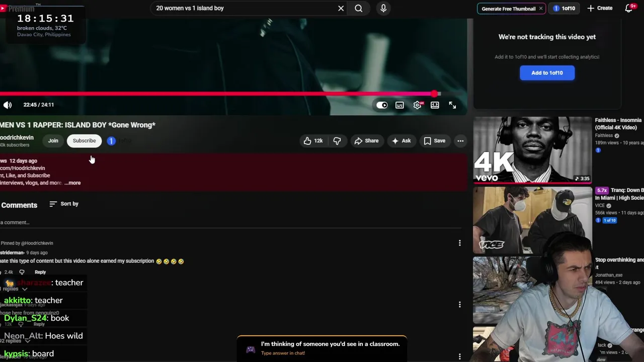Click Stop overthinking video title
The width and height of the screenshot is (644, 362).
[x=619, y=264]
